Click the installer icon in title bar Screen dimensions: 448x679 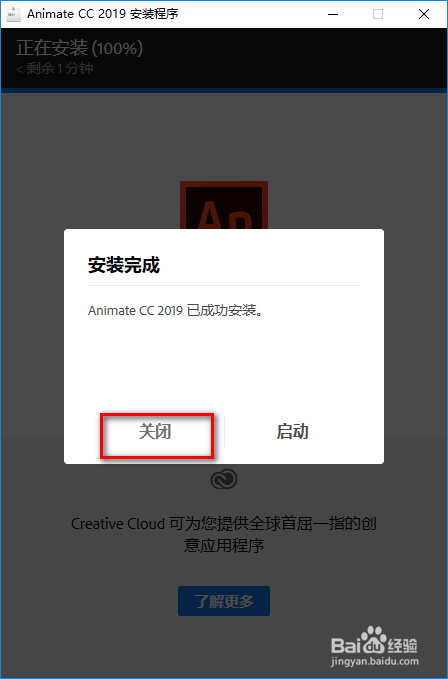(13, 14)
